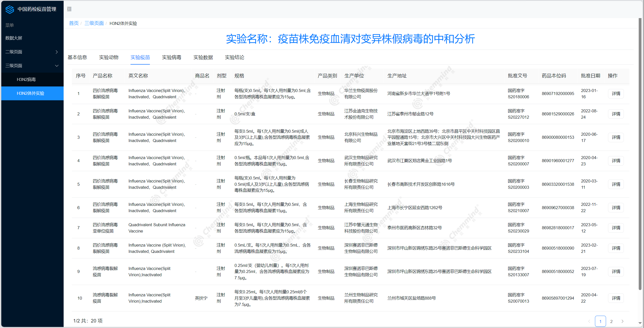
Task: Open 详情 for 华兰生物疫苗 row 1
Action: (616, 93)
